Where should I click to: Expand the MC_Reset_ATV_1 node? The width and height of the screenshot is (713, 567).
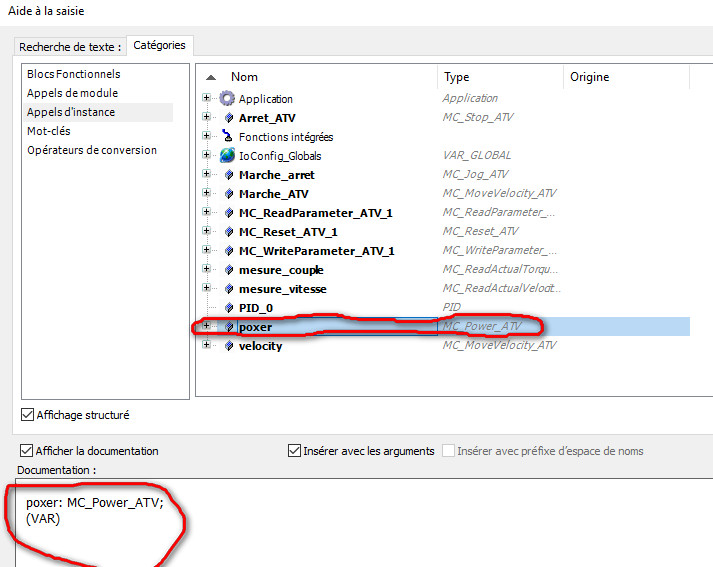point(207,232)
